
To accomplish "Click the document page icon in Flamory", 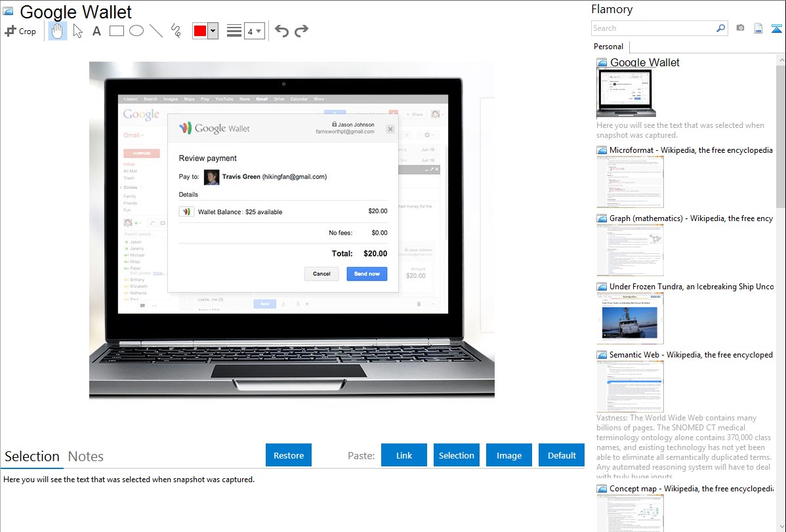I will click(x=758, y=28).
